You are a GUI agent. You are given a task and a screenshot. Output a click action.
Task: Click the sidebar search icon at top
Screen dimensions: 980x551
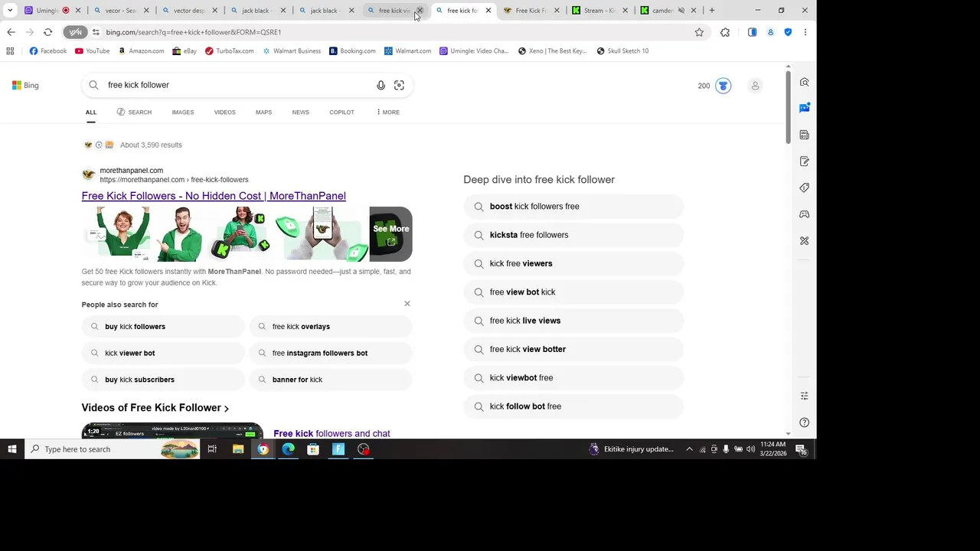[804, 82]
